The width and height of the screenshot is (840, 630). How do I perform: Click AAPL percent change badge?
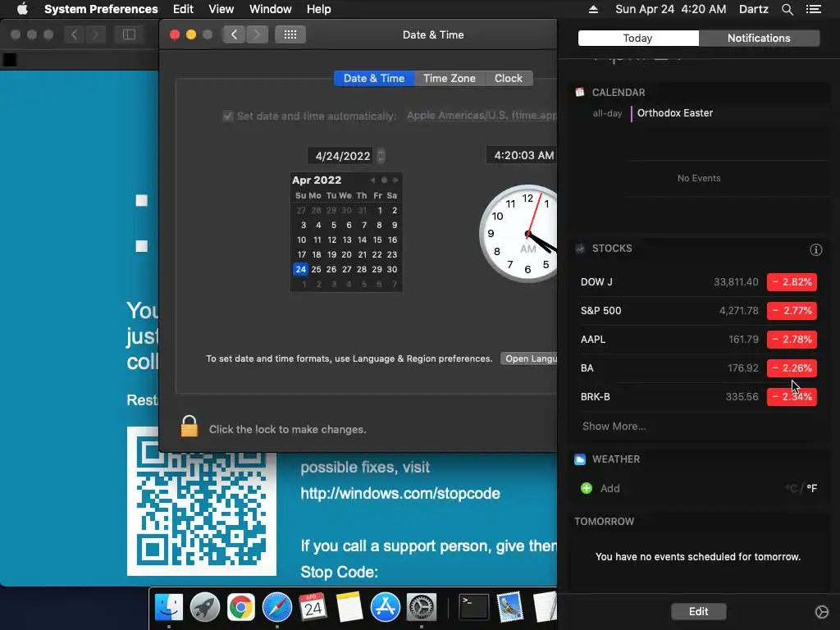click(792, 339)
